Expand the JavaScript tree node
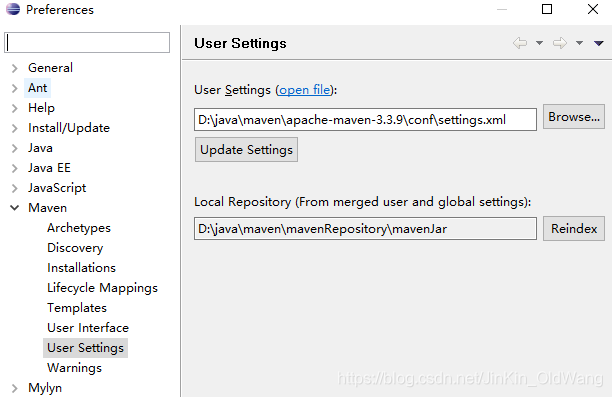This screenshot has height=397, width=612. click(14, 188)
